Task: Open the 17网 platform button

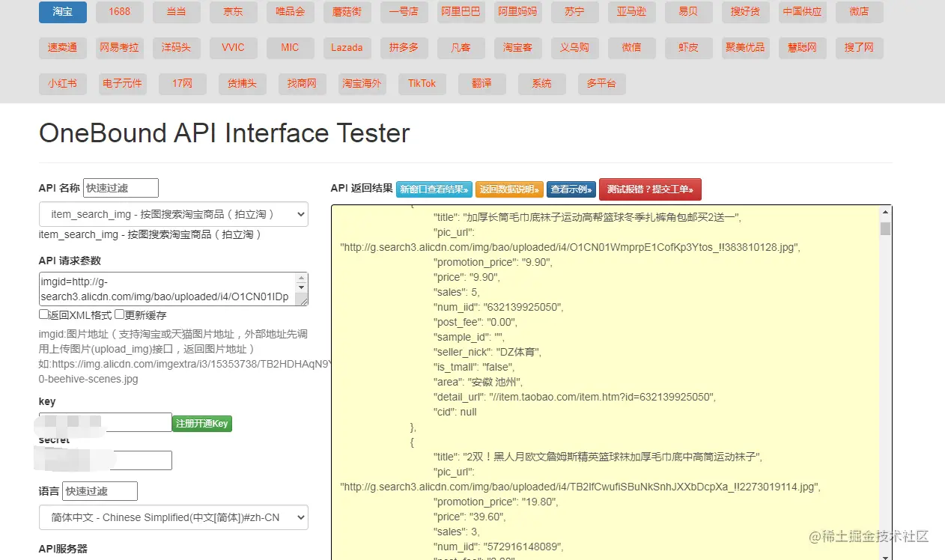Action: pyautogui.click(x=183, y=84)
